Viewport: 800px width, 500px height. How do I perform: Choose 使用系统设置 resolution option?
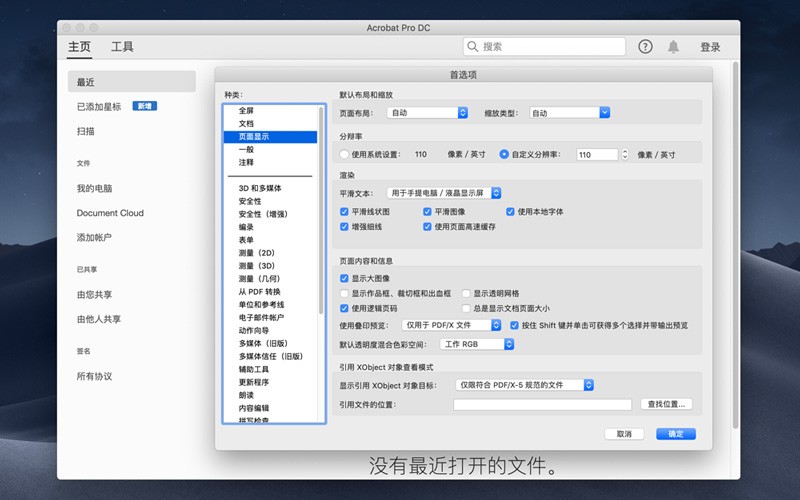point(344,154)
